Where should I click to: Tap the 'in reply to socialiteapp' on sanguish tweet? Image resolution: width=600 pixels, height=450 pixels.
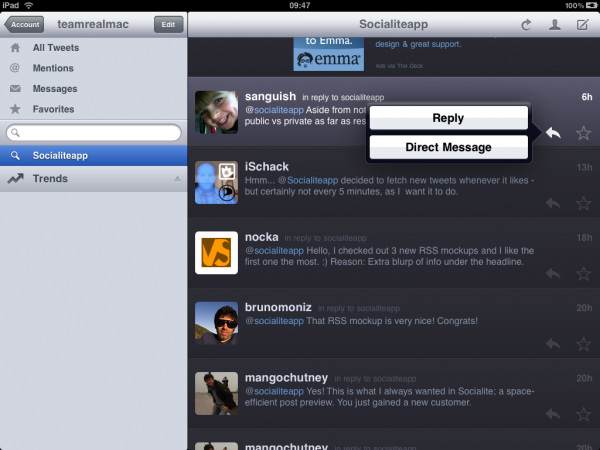click(x=343, y=98)
